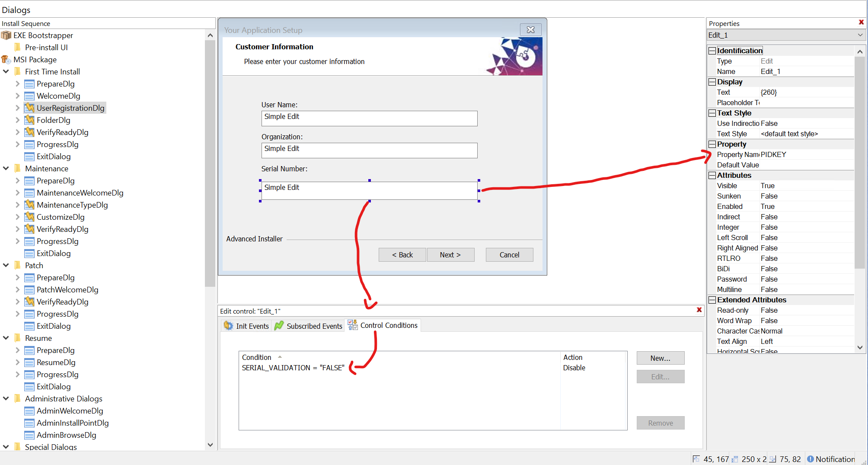The height and width of the screenshot is (465, 868).
Task: Select the UserRegistrationDlg dialog icon
Action: [x=29, y=108]
